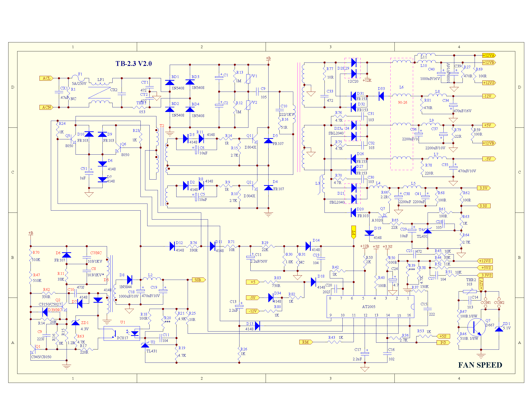Image resolution: width=532 pixels, height=411 pixels.
Task: Click the AT2005 IC block
Action: (370, 307)
